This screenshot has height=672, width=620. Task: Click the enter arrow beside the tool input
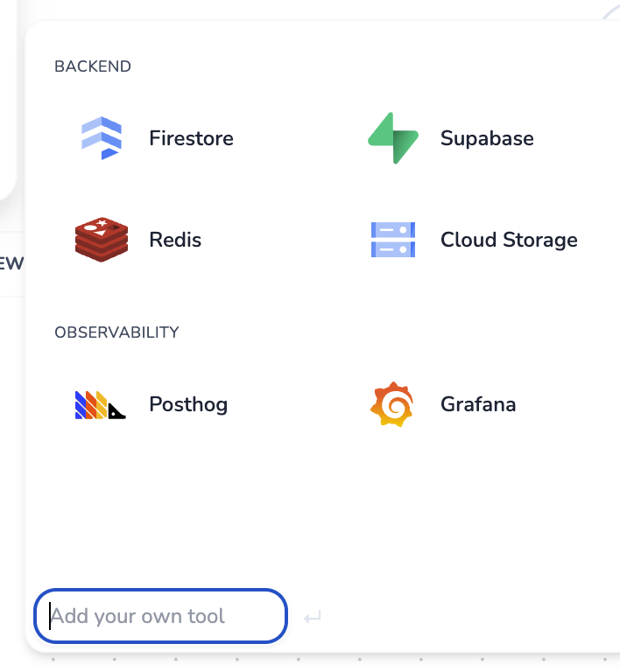point(312,617)
